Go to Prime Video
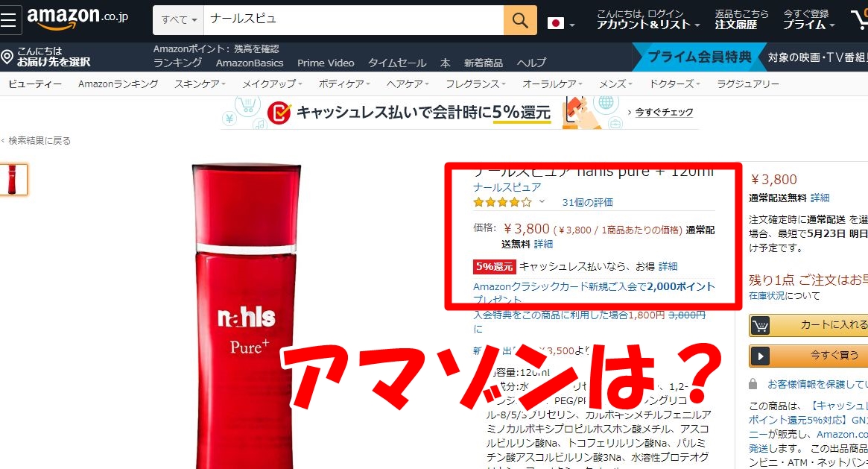Screen dimensions: 868x469 click(x=326, y=63)
